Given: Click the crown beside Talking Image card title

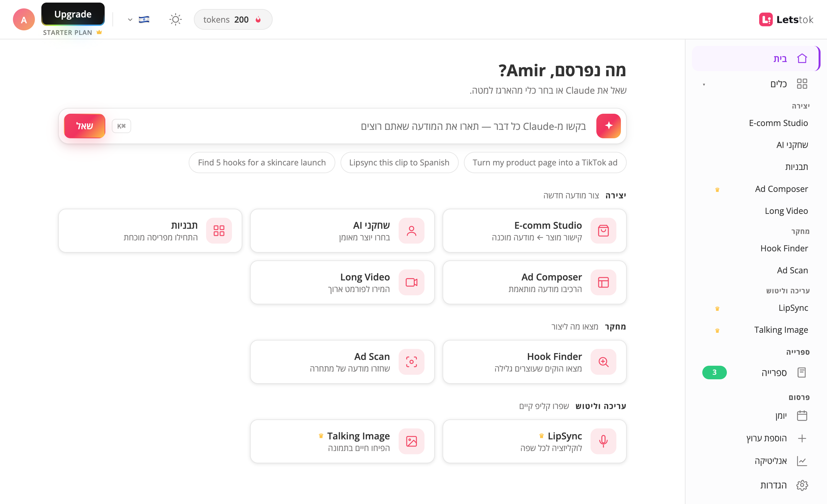Looking at the screenshot, I should [x=321, y=436].
